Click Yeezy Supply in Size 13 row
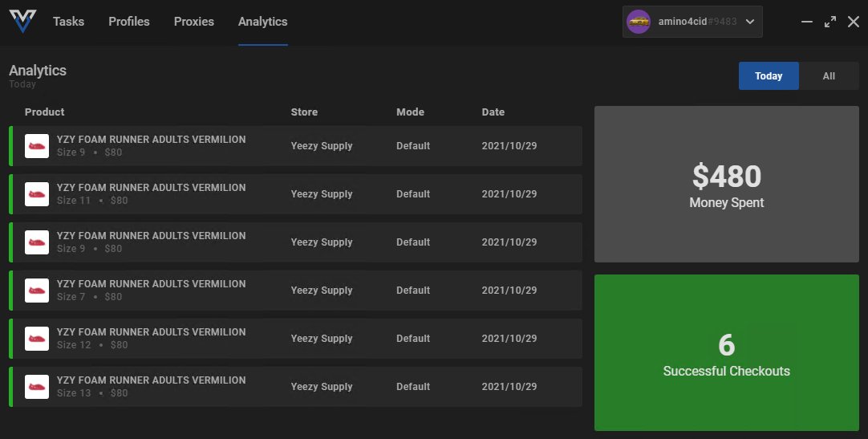868x439 pixels. point(322,387)
